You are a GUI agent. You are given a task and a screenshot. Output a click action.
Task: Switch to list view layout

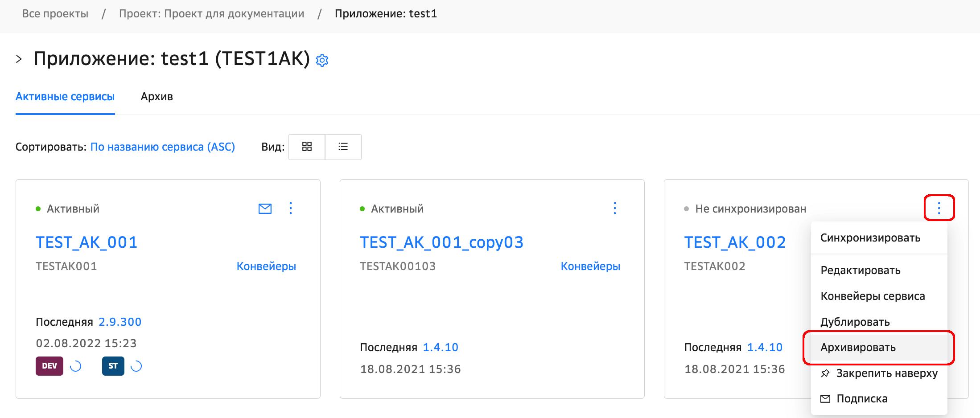coord(343,147)
